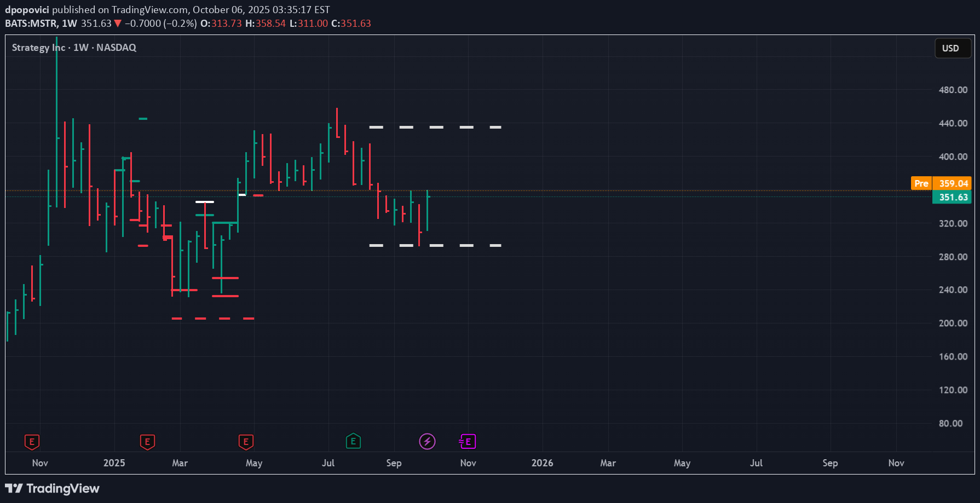Viewport: 980px width, 503px height.
Task: Select the Strategy Inc chart legend title
Action: (x=74, y=48)
